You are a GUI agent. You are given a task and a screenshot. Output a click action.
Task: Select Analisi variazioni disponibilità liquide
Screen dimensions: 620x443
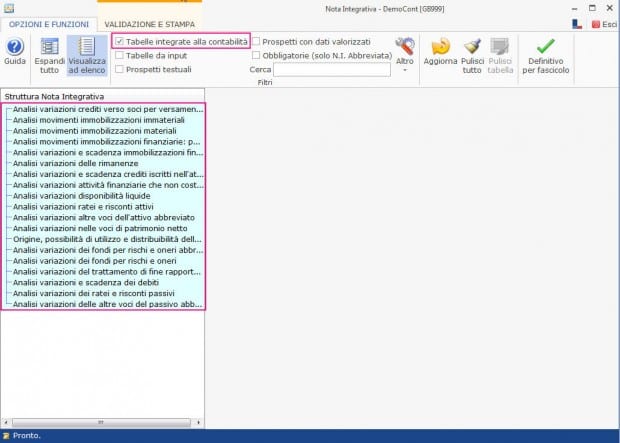tap(81, 196)
